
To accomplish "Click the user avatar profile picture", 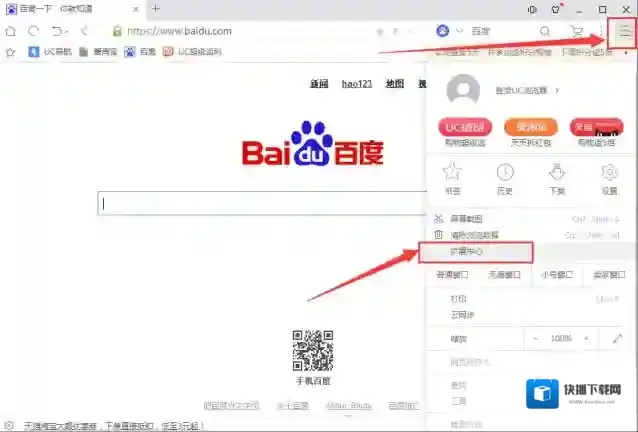I will point(462,91).
